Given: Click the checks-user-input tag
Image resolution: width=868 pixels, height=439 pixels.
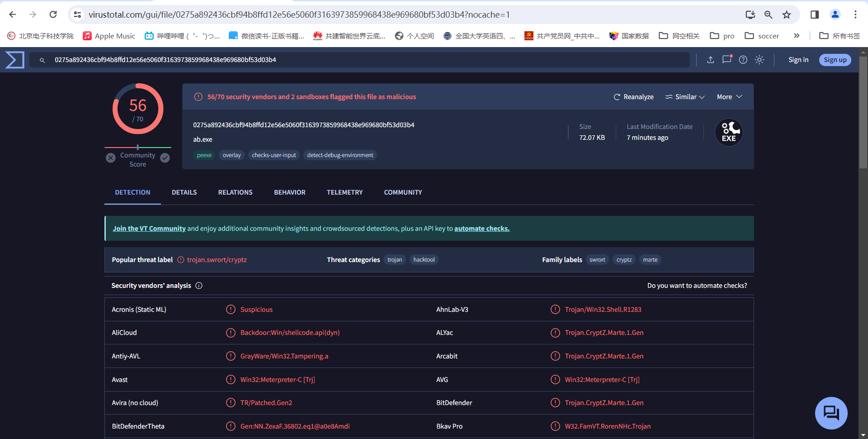Looking at the screenshot, I should [x=274, y=155].
